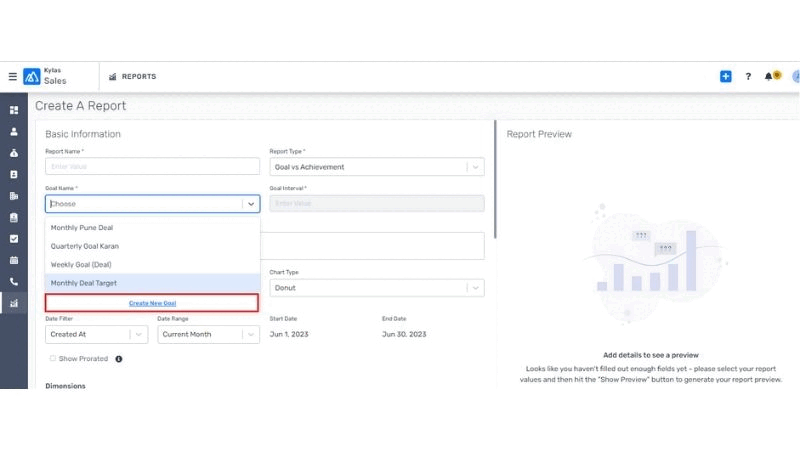Click the Start Date Jun 1, 2023 value
The height and width of the screenshot is (450, 800).
click(x=289, y=334)
